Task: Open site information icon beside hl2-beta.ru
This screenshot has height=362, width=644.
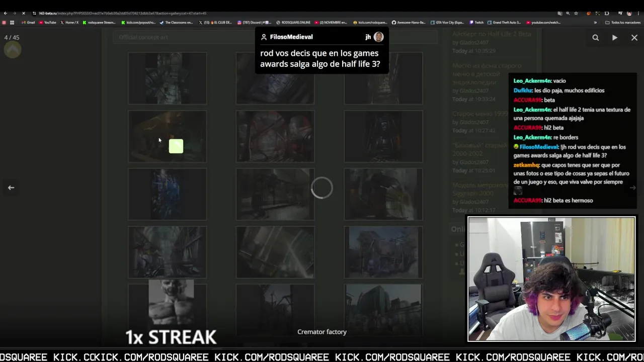Action: (x=34, y=13)
